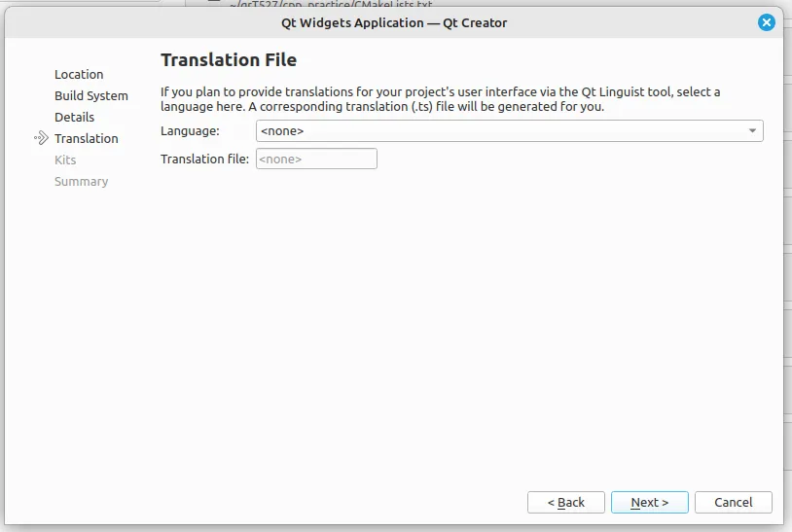Click the current-step arrow icon beside Translation

[41, 138]
